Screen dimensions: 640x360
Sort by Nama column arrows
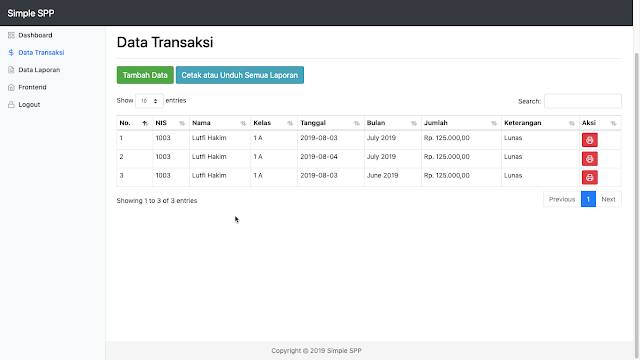coord(243,123)
